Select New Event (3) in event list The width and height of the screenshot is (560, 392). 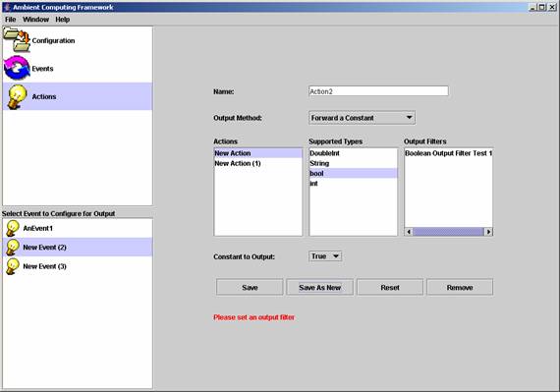coord(78,266)
